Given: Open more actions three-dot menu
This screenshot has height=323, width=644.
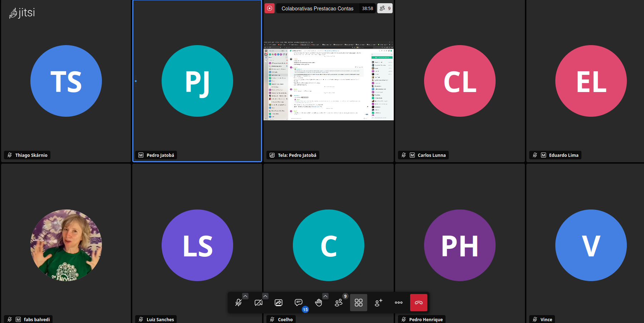Looking at the screenshot, I should 399,303.
